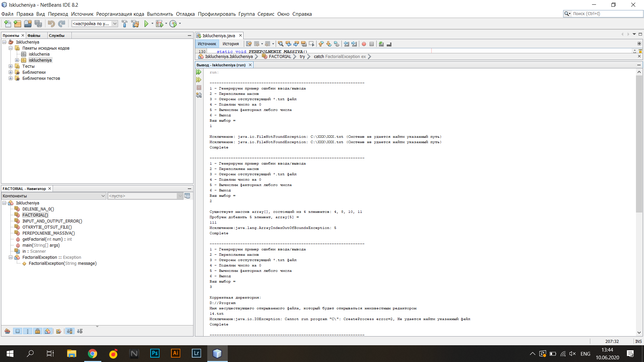Open the Отладка menu
The height and width of the screenshot is (362, 644).
[x=185, y=14]
